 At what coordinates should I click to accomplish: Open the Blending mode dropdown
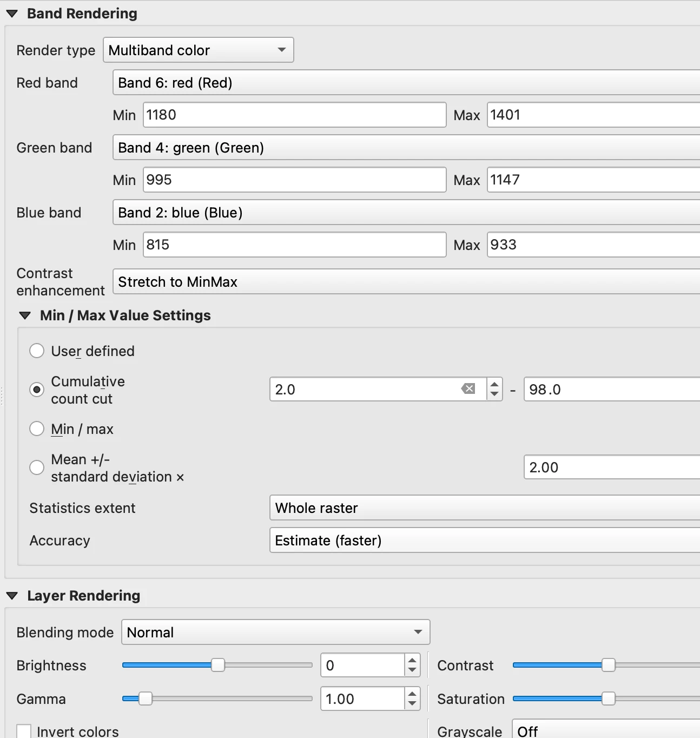point(276,632)
